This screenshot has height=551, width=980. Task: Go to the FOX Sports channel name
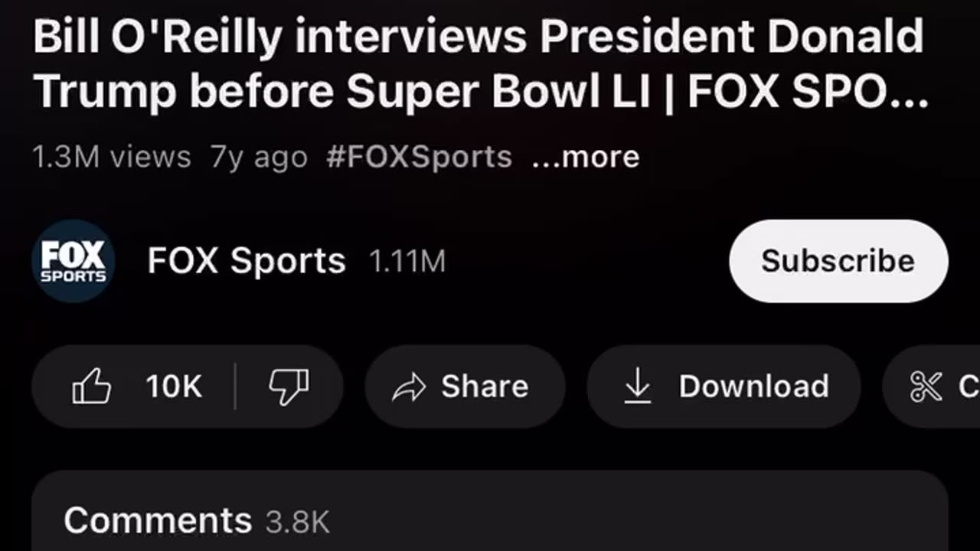point(247,261)
